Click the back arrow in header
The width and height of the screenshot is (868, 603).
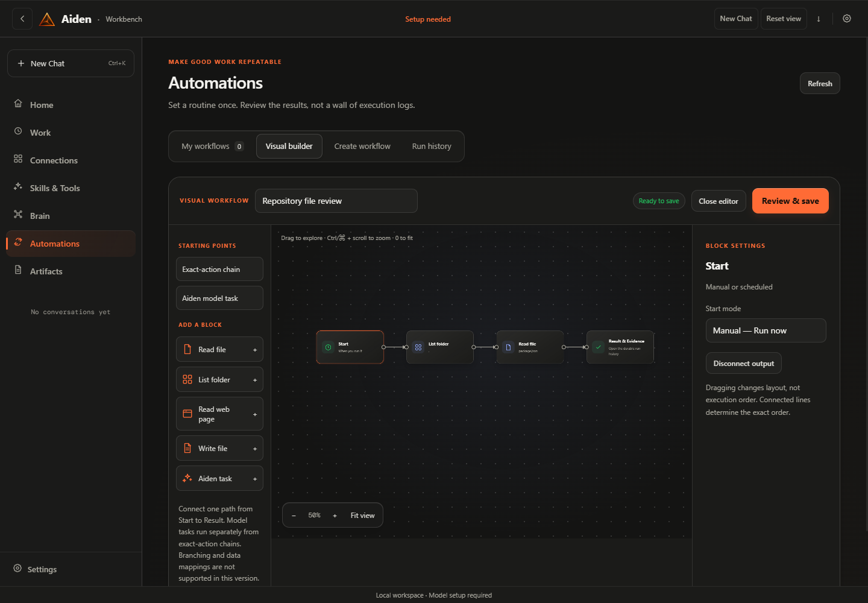click(x=22, y=19)
